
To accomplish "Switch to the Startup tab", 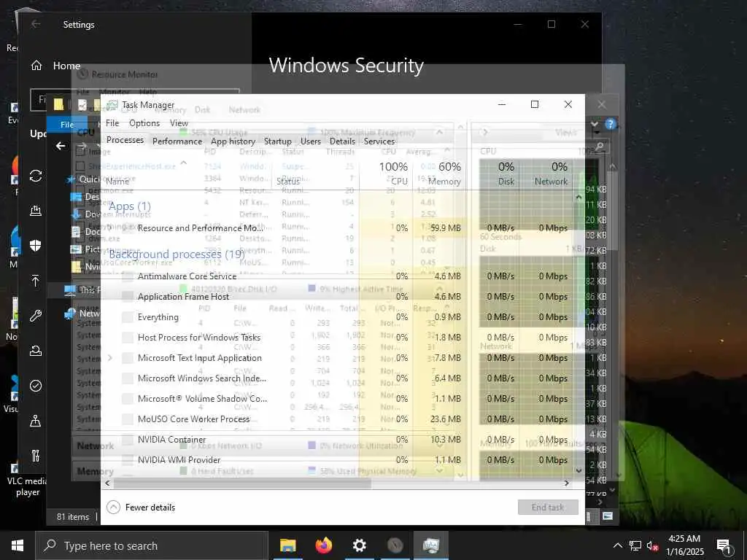I will point(278,141).
